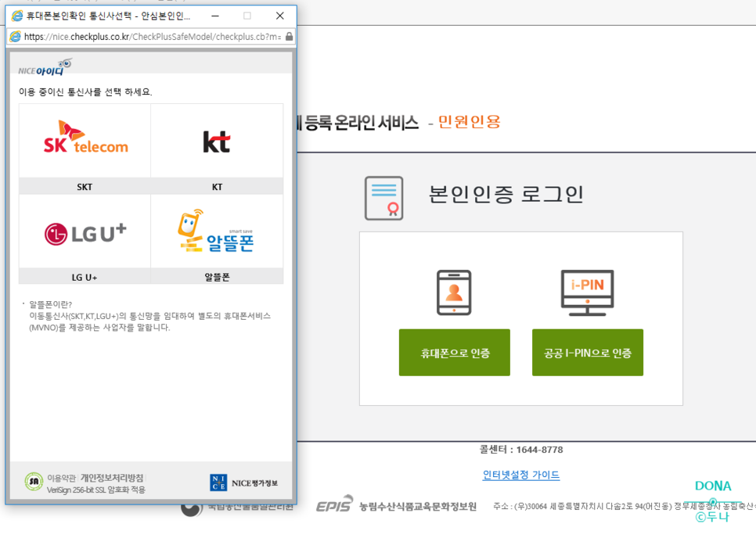Select SK telecom carrier logo
The width and height of the screenshot is (756, 549).
(85, 138)
